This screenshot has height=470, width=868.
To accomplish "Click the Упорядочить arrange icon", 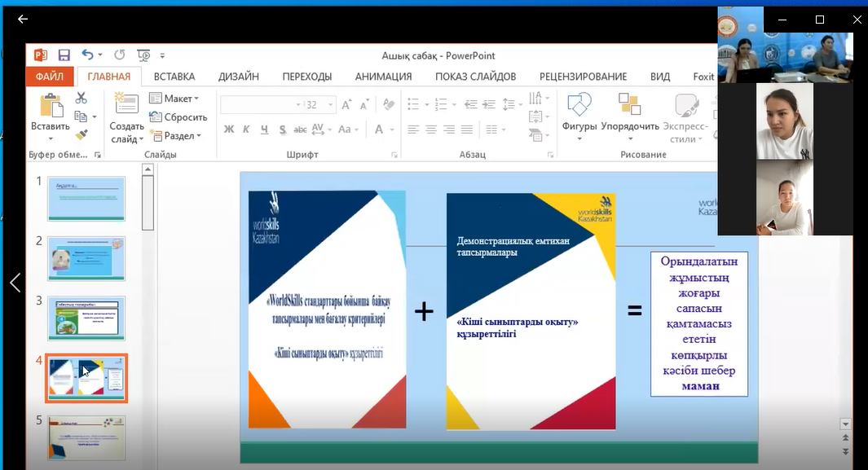I will [x=629, y=106].
